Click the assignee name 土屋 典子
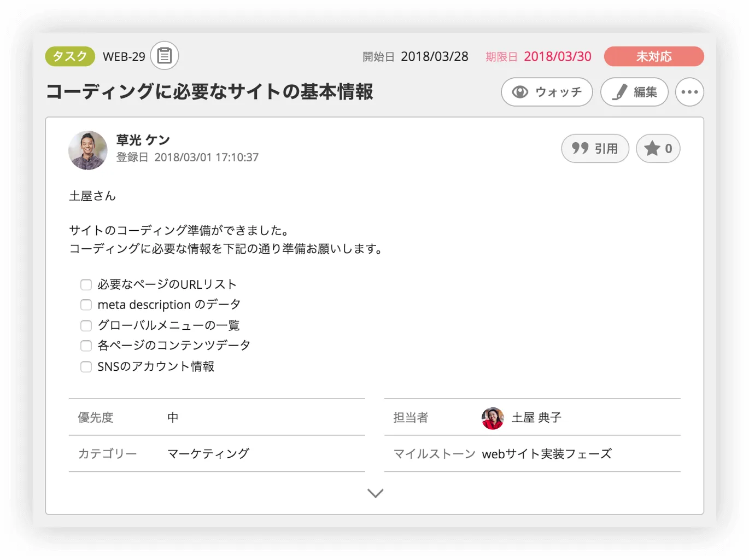The image size is (749, 560). pos(536,418)
